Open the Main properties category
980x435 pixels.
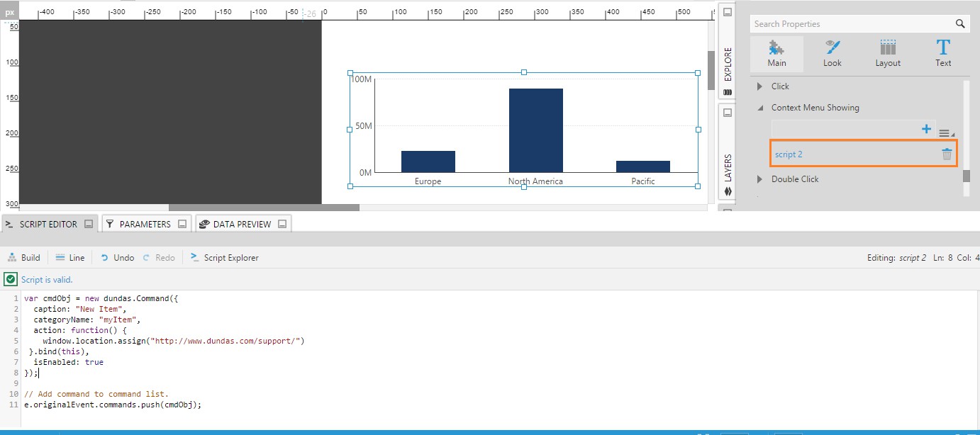(x=776, y=54)
